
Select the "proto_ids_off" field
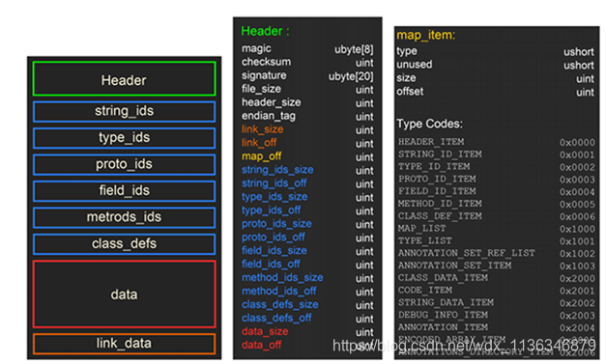pos(274,237)
